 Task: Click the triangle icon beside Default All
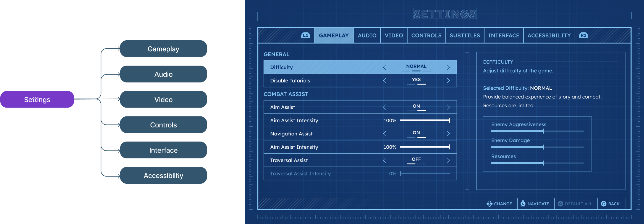click(x=560, y=204)
